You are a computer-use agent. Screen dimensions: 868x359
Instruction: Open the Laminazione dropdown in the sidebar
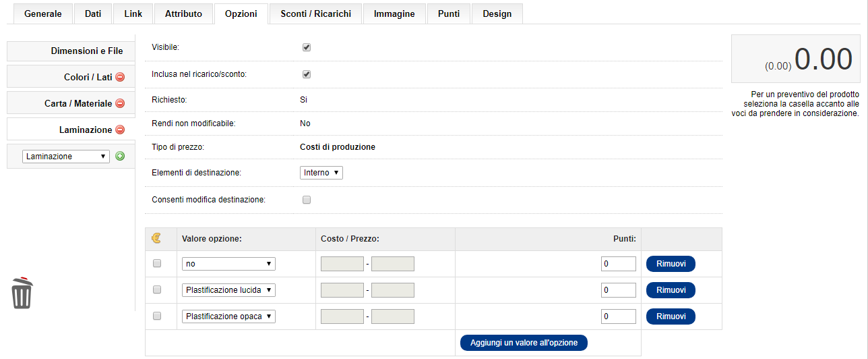[x=66, y=156]
